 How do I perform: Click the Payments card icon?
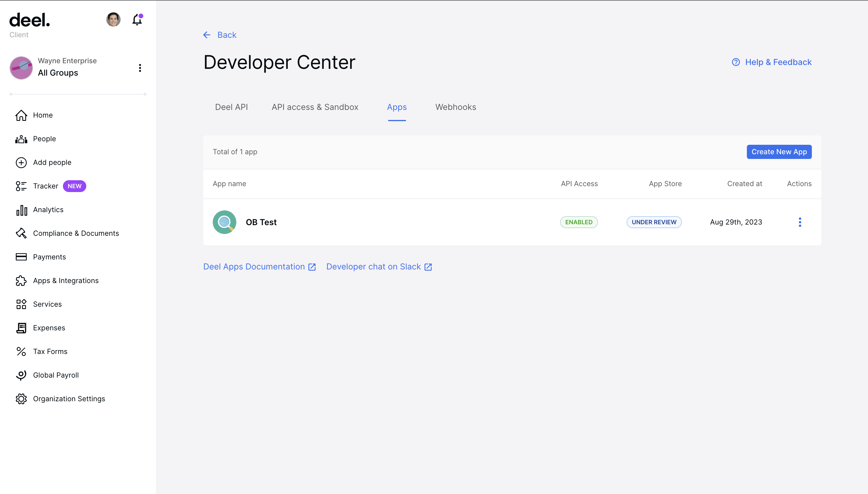click(x=21, y=257)
